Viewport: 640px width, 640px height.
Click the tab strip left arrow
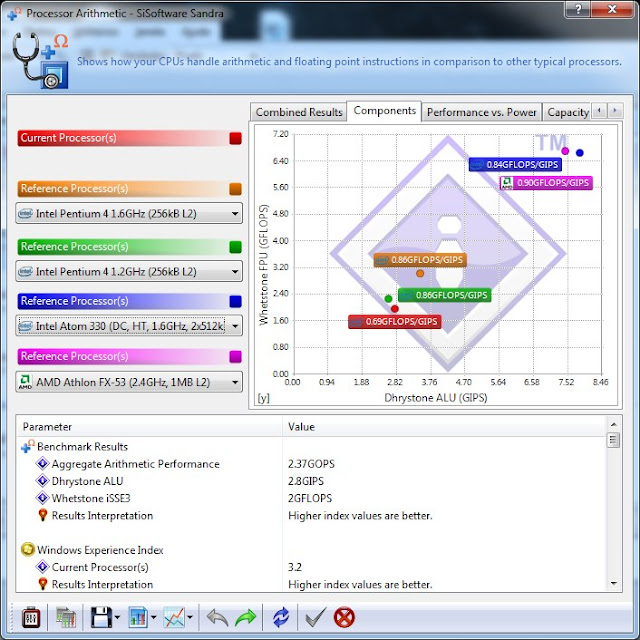[599, 111]
